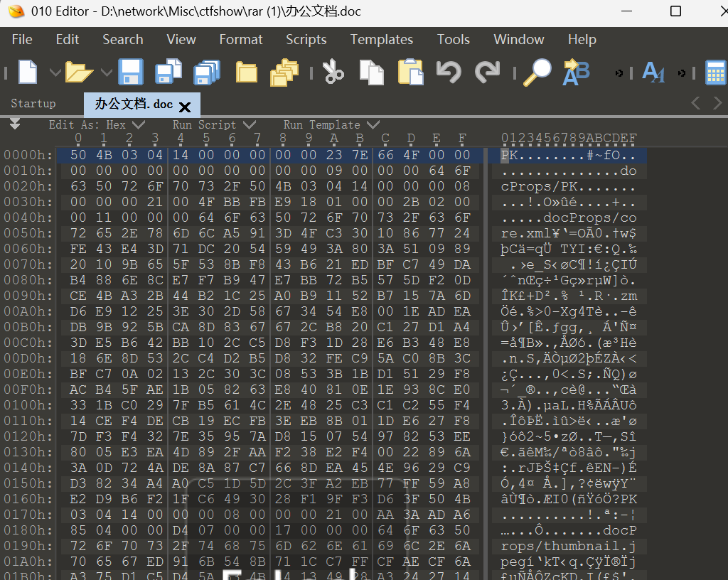The height and width of the screenshot is (580, 728).
Task: Create a new file
Action: click(x=27, y=72)
